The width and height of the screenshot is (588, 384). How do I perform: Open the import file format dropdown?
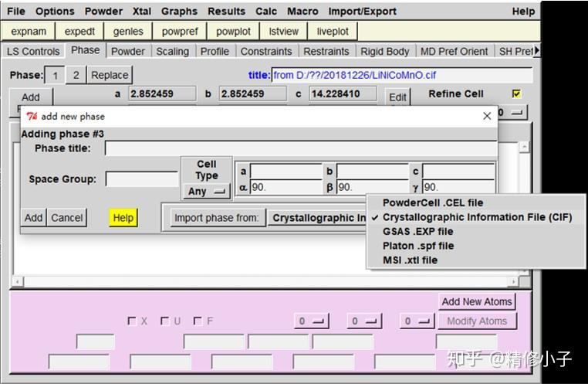(317, 218)
